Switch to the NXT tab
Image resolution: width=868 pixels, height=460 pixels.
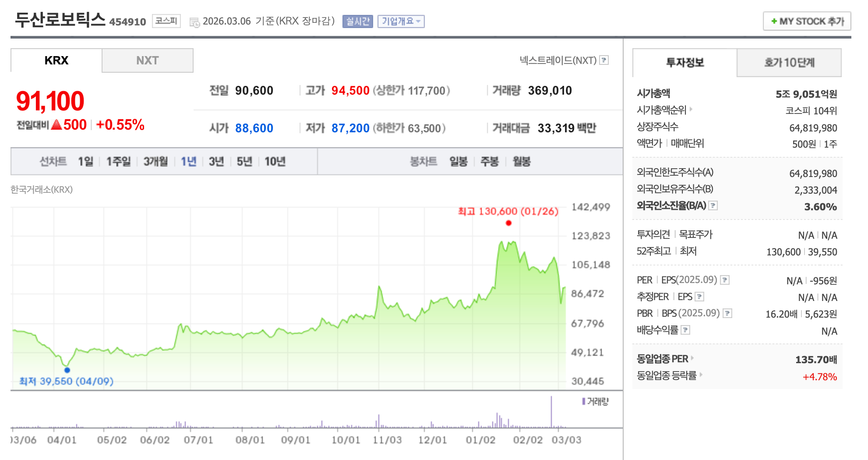pos(148,60)
